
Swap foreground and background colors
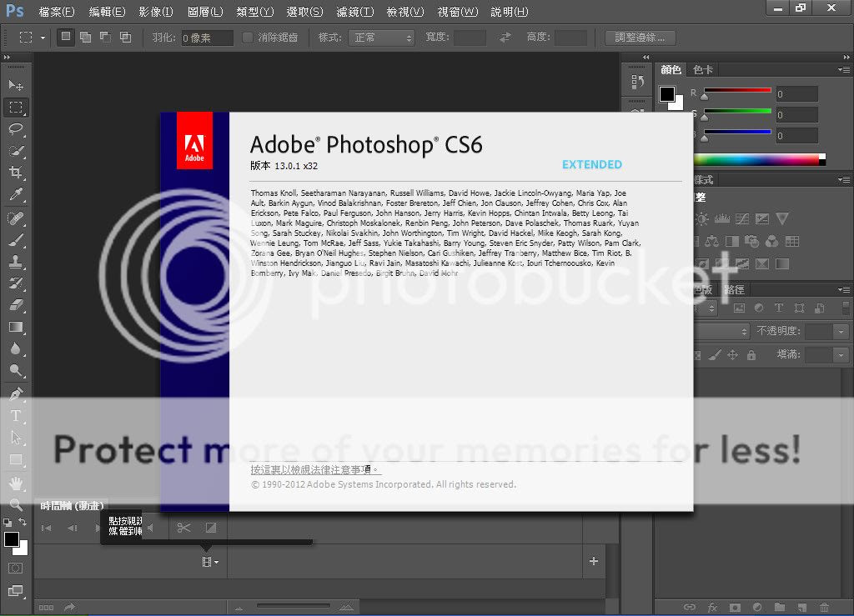pyautogui.click(x=23, y=522)
